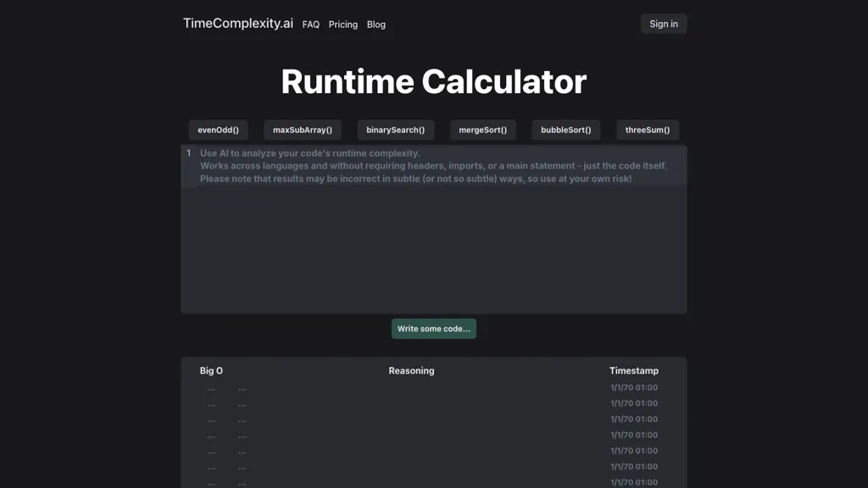Click the Reasoning column header
868x488 pixels.
[x=411, y=370]
